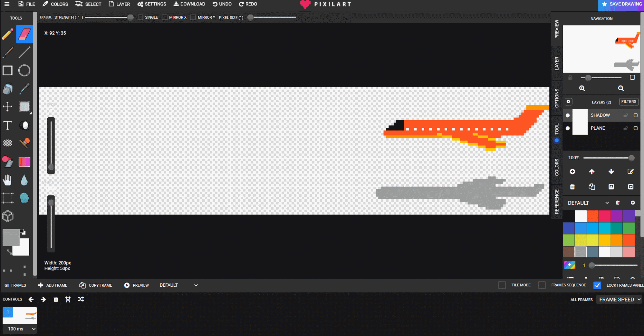The height and width of the screenshot is (336, 644).
Task: Open the LAYER menu
Action: click(x=119, y=4)
